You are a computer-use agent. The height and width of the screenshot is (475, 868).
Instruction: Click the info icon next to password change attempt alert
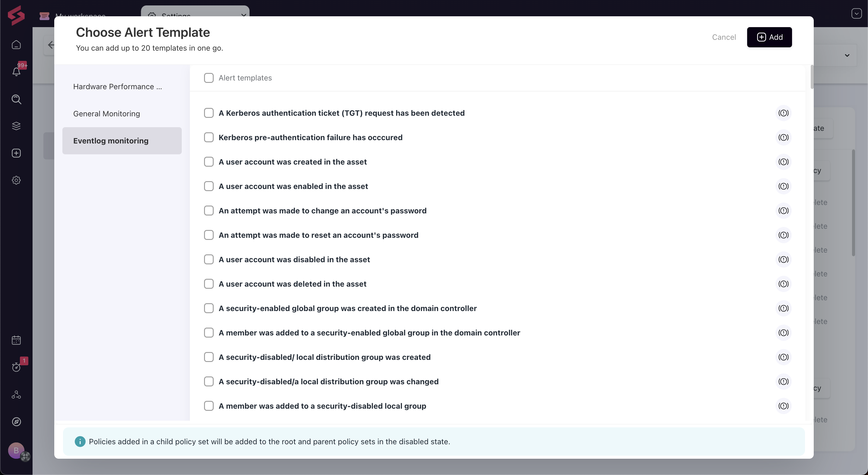[x=783, y=211]
